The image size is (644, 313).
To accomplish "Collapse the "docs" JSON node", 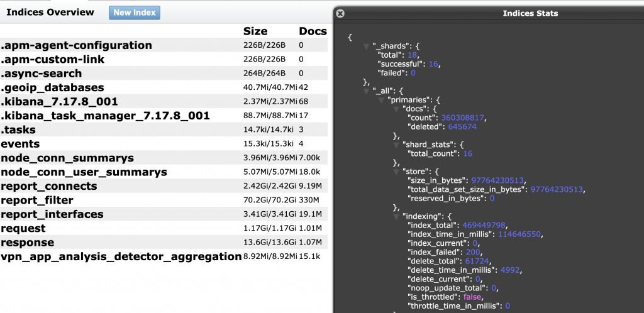I will pyautogui.click(x=396, y=109).
